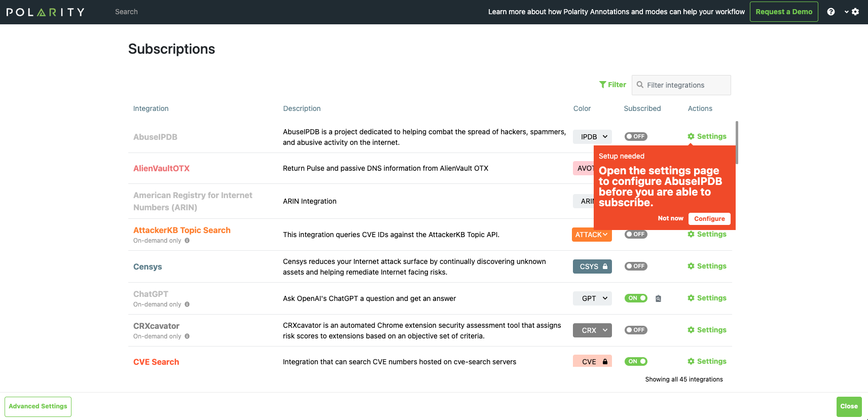This screenshot has width=868, height=420.
Task: Turn off the ChatGPT subscription toggle
Action: [x=636, y=298]
